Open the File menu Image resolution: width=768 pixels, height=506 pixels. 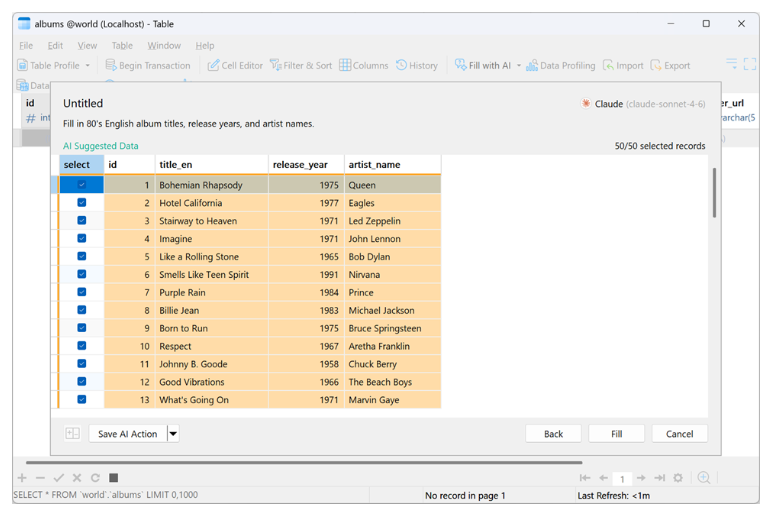(26, 46)
